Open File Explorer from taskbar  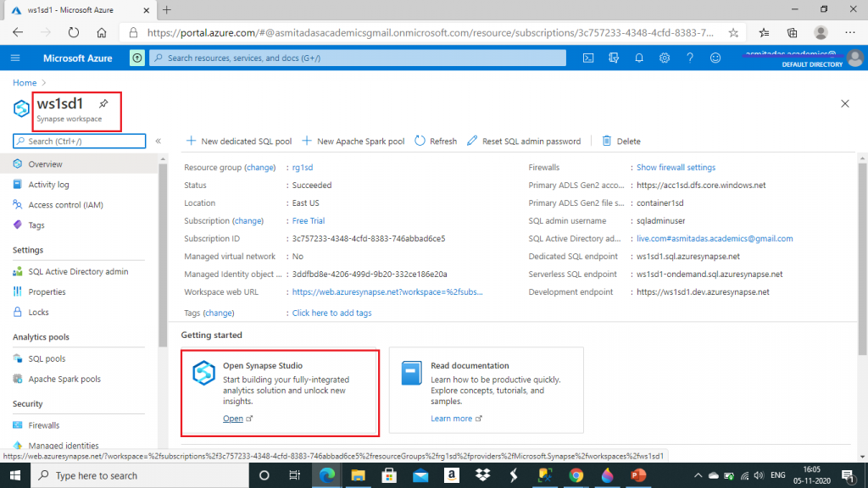tap(359, 475)
